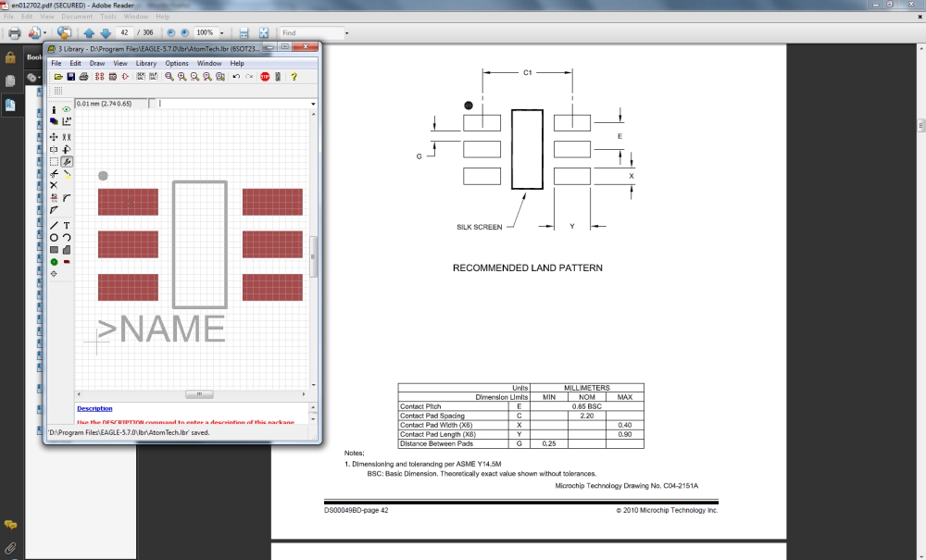The image size is (926, 560).
Task: Select the Hole tool in EAGLE
Action: point(54,274)
